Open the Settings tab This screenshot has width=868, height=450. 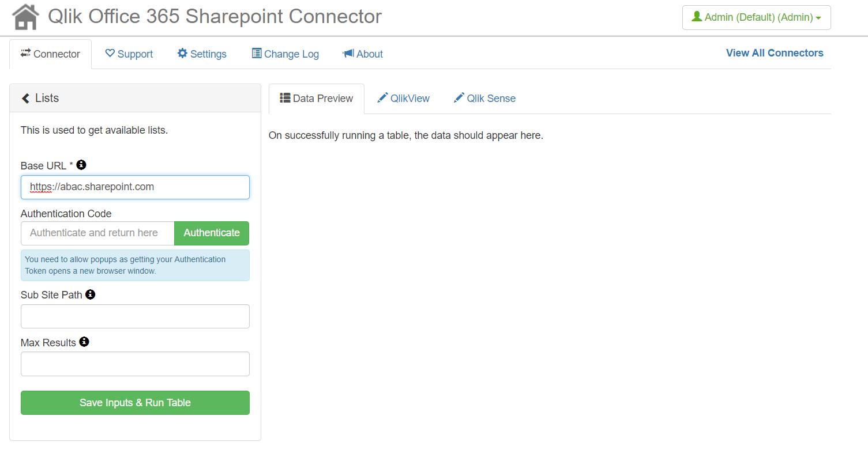tap(202, 54)
